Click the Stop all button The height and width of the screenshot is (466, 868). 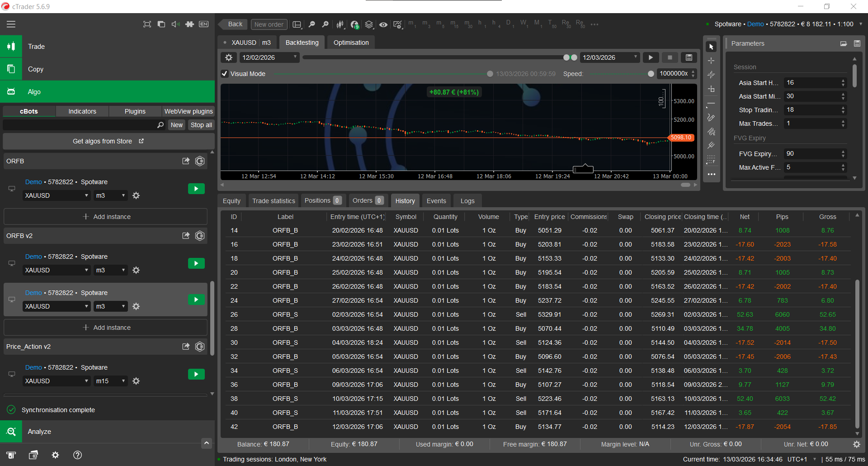[x=201, y=125]
